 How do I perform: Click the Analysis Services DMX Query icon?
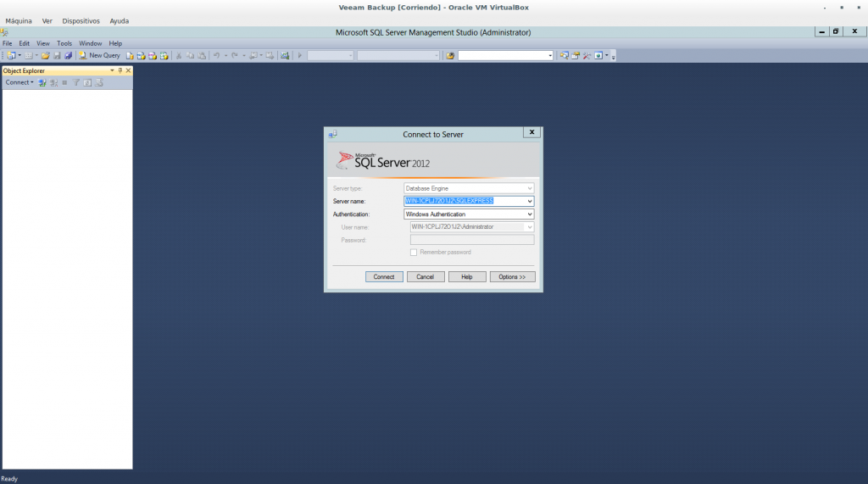click(153, 55)
